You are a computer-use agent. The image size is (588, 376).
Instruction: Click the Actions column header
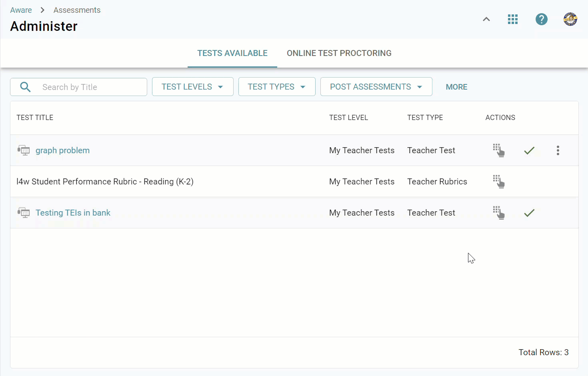coord(500,118)
